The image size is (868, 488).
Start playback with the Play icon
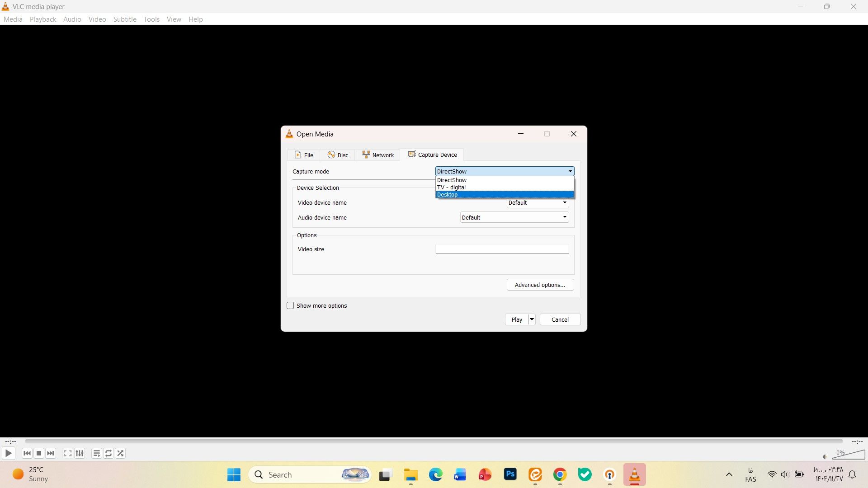tap(8, 453)
